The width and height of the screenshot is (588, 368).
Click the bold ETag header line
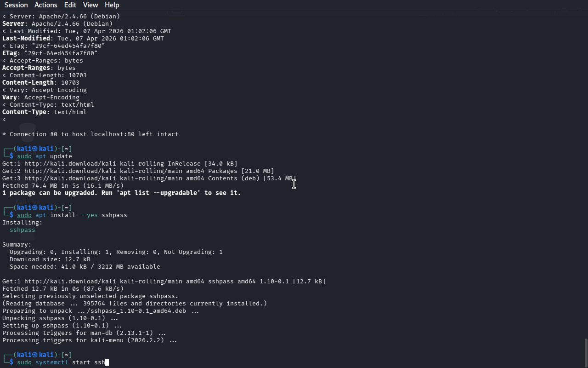(x=50, y=53)
